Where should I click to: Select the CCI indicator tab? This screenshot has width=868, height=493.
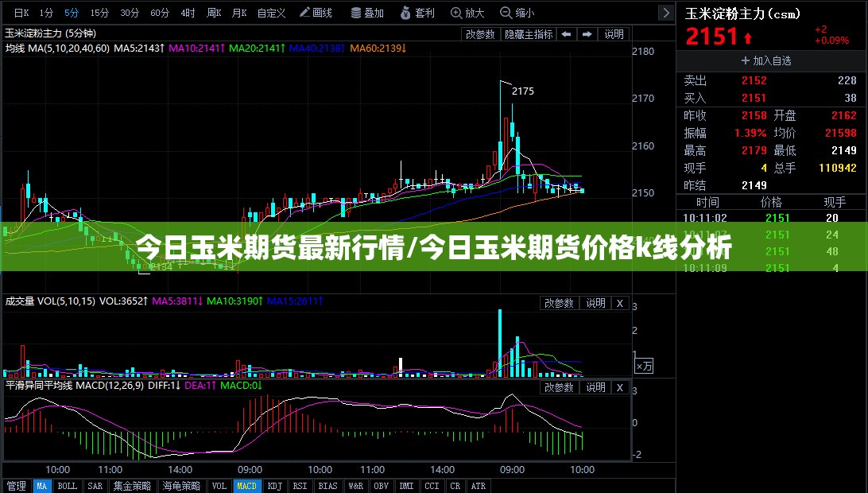[x=432, y=486]
